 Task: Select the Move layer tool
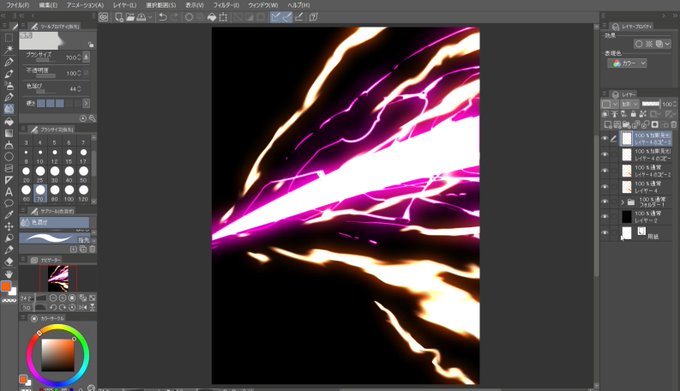point(8,227)
